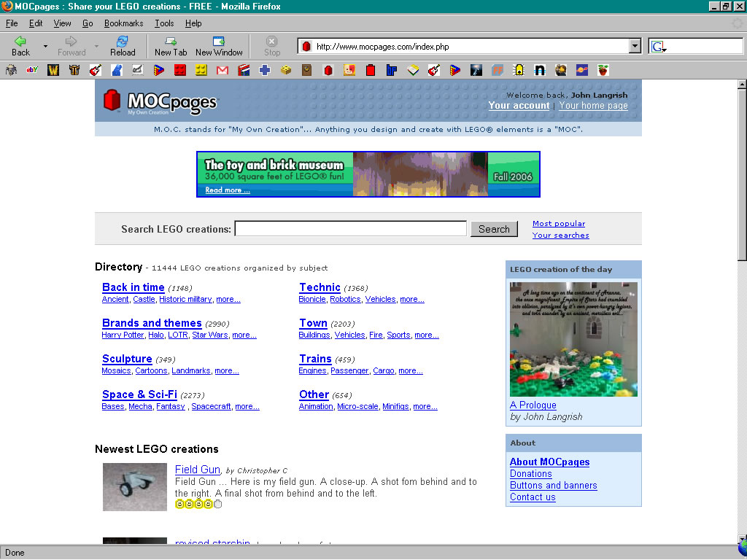Image resolution: width=747 pixels, height=560 pixels.
Task: Click the eBay bookmark icon
Action: [32, 70]
